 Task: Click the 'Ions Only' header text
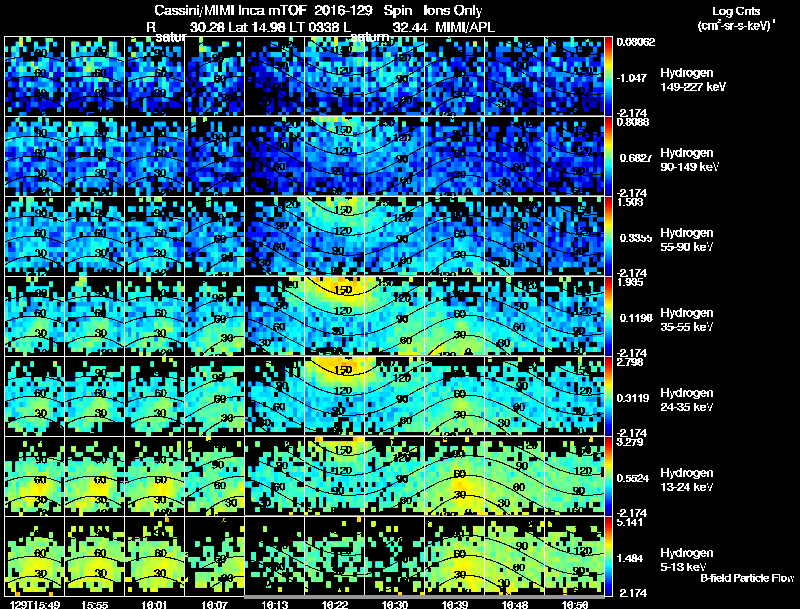452,11
